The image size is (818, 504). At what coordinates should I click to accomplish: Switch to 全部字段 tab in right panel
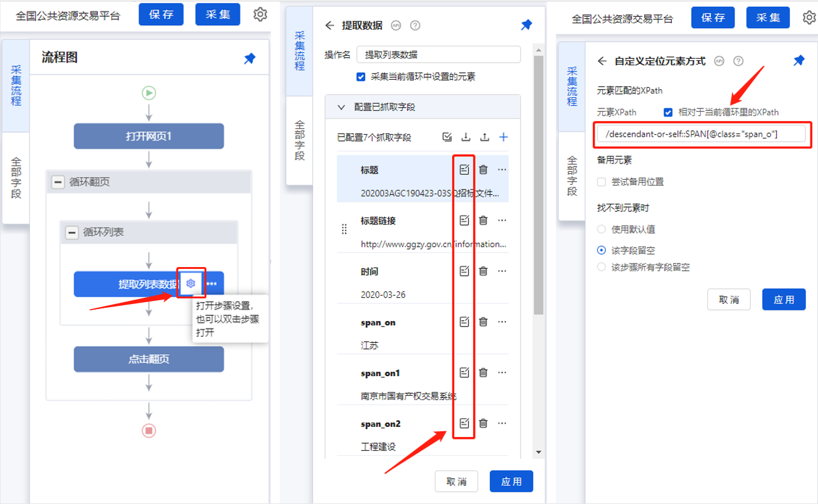coord(571,176)
